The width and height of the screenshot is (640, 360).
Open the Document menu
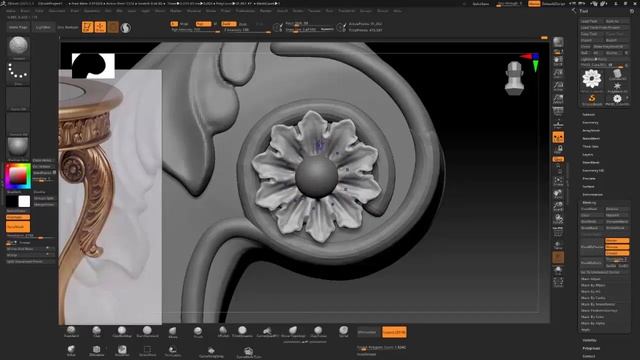click(57, 11)
